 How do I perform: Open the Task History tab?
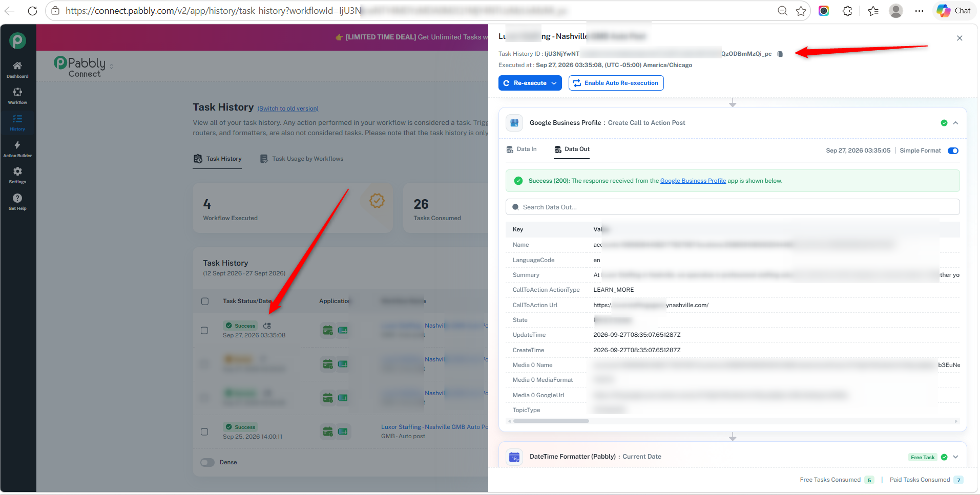[x=218, y=159]
